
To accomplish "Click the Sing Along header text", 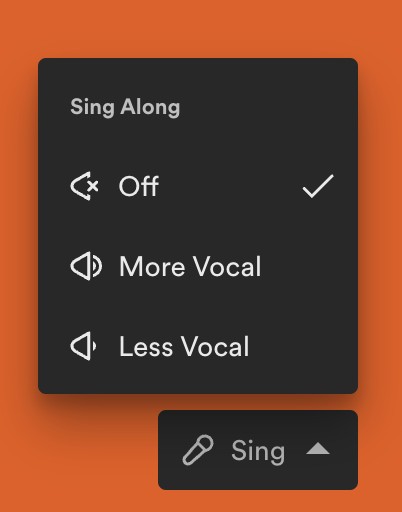I will [x=125, y=107].
